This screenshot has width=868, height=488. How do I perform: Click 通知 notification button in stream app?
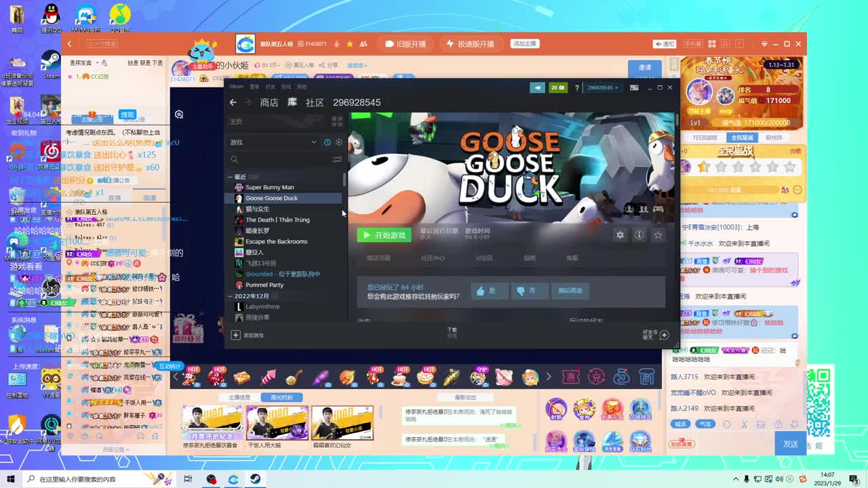(x=665, y=44)
